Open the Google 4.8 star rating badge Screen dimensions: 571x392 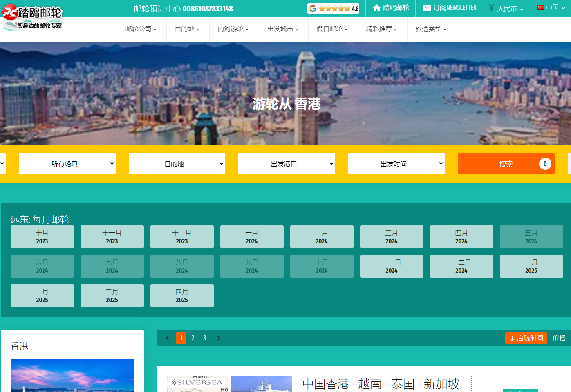pos(333,9)
